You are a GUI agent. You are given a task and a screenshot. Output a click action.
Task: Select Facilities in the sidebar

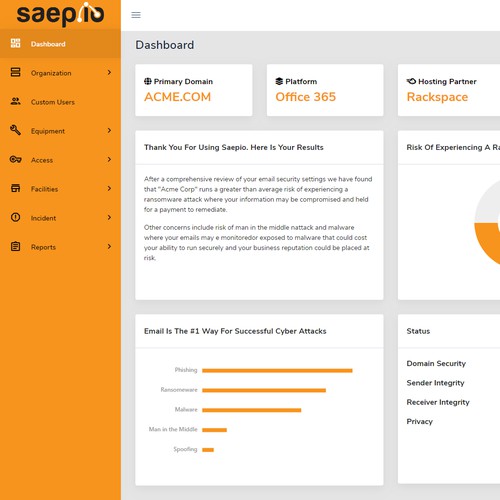60,189
